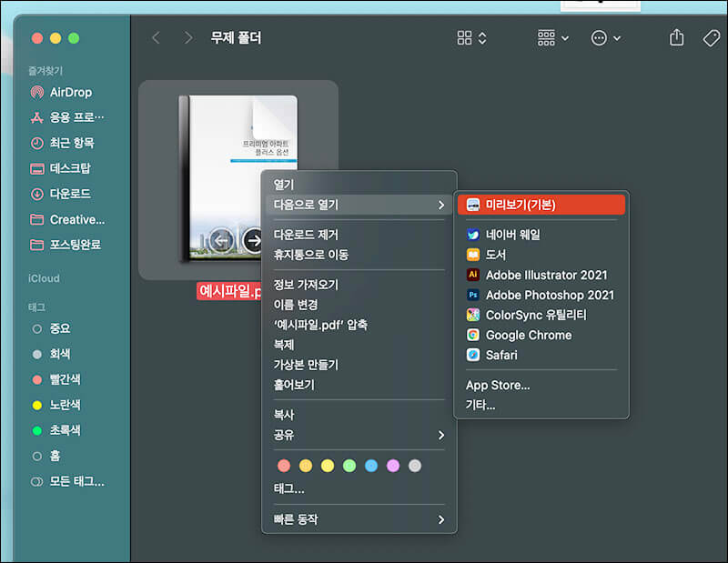Click the 중요 tag in the sidebar
This screenshot has height=563, width=728.
coord(61,328)
